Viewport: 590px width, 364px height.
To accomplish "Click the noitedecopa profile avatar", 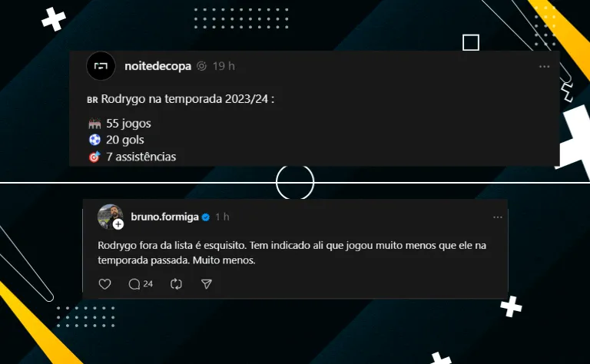I will coord(101,66).
